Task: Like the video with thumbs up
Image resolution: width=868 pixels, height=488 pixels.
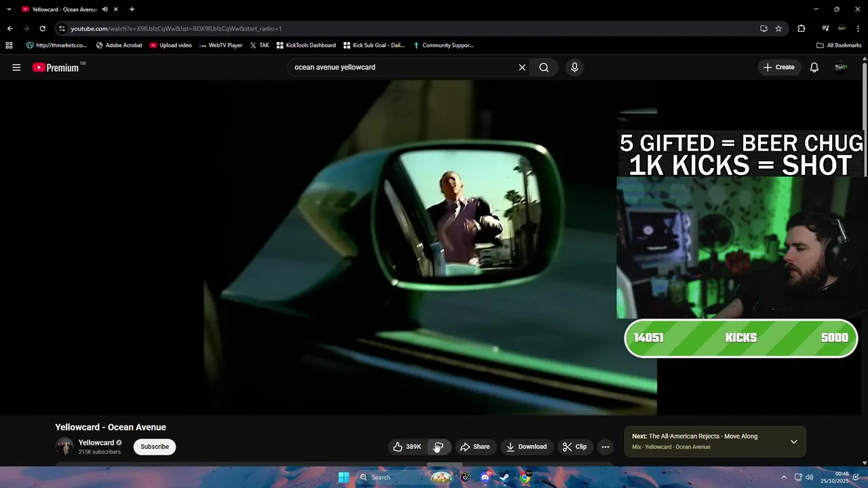Action: click(407, 447)
